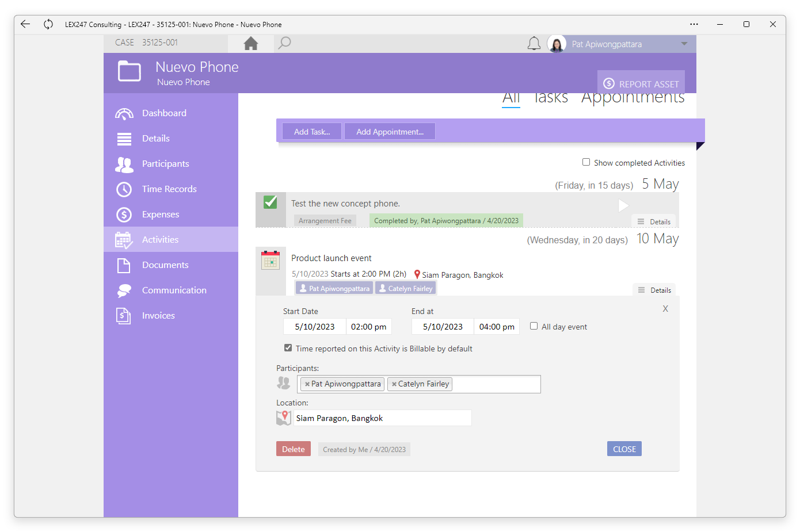Viewport: 800px width, 532px height.
Task: Remove Pat Apiwongpattara from participants
Action: click(x=307, y=384)
